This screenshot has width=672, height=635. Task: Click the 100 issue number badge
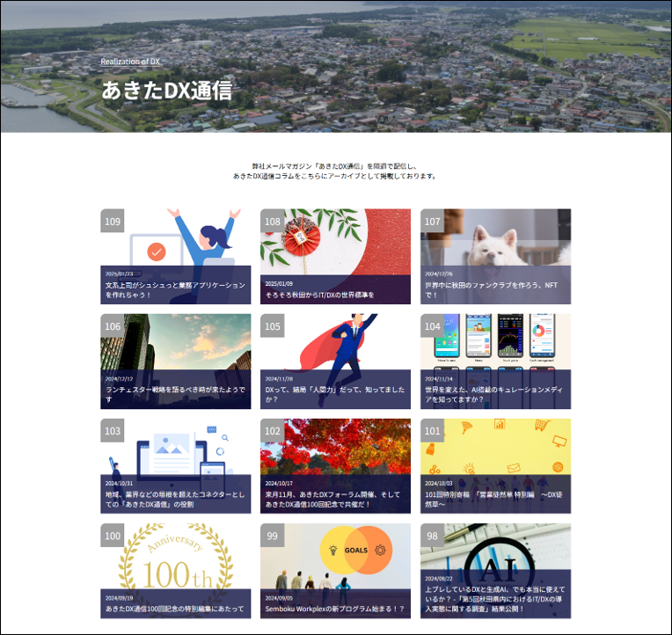(113, 536)
